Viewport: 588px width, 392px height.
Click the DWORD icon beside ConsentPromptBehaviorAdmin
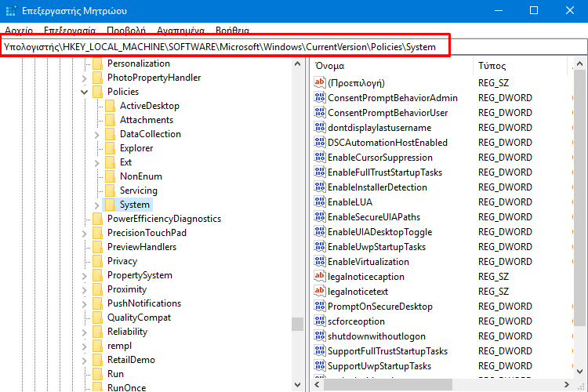point(320,97)
